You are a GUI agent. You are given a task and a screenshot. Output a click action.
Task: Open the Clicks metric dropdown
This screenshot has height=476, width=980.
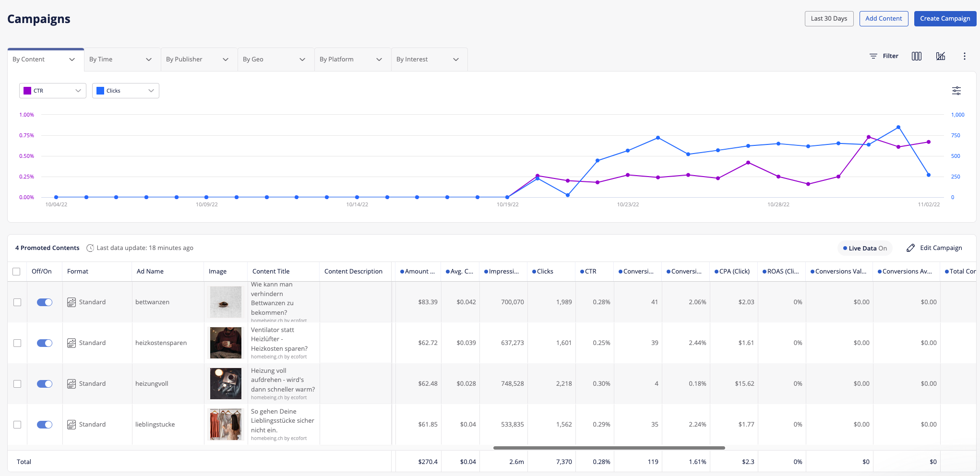[126, 91]
